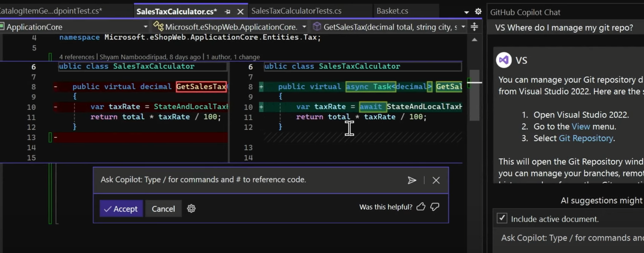Follow the View menu link
The height and width of the screenshot is (253, 644).
point(581,126)
